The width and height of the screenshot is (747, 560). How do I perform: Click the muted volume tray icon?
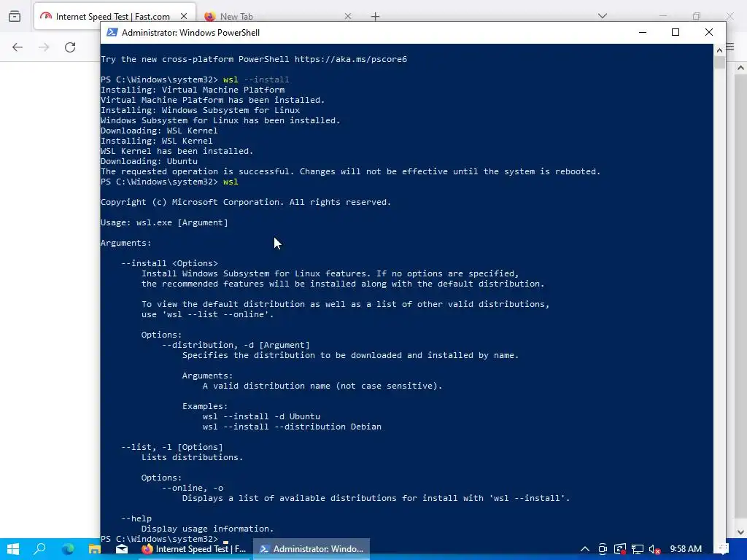[x=654, y=549]
